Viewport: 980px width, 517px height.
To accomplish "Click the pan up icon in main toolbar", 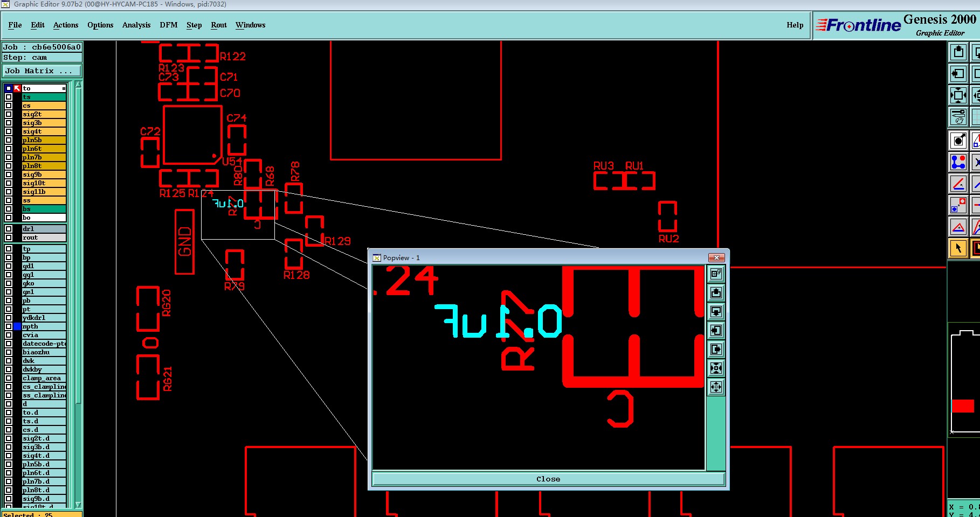I will (958, 52).
